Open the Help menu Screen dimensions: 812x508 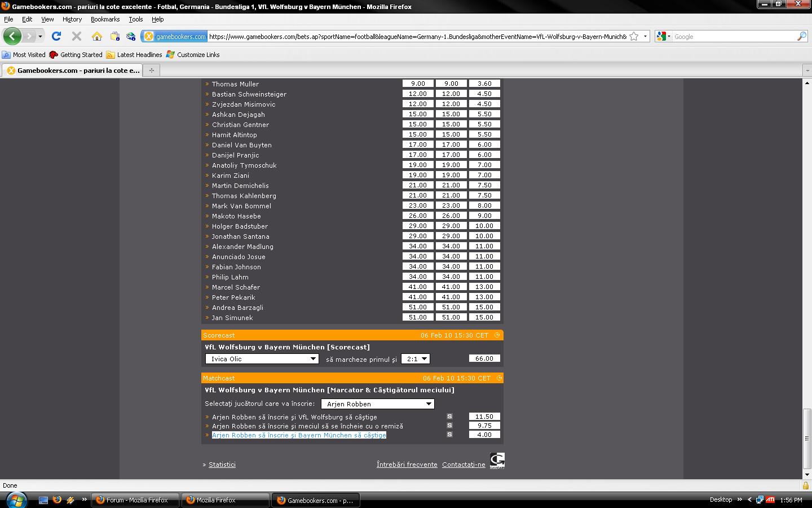157,19
